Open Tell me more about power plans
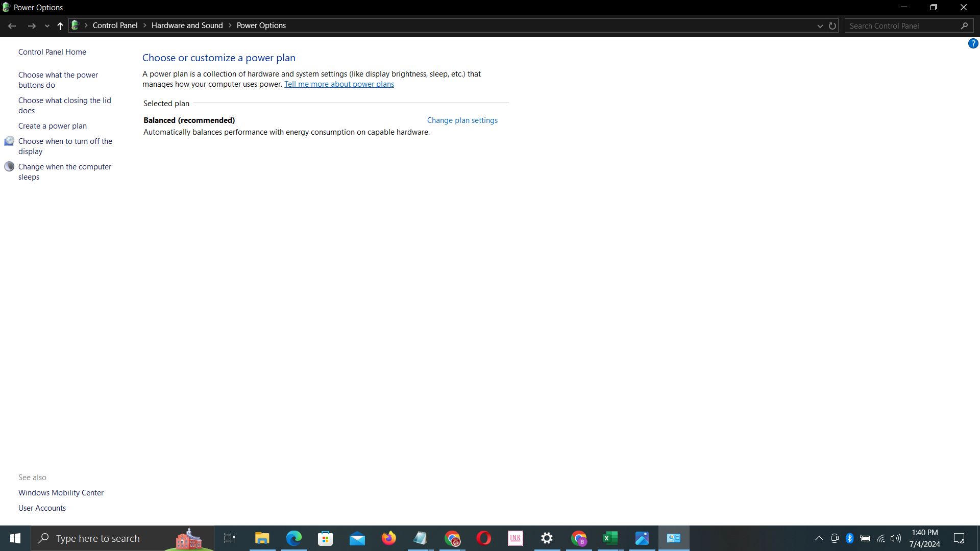 [x=339, y=84]
